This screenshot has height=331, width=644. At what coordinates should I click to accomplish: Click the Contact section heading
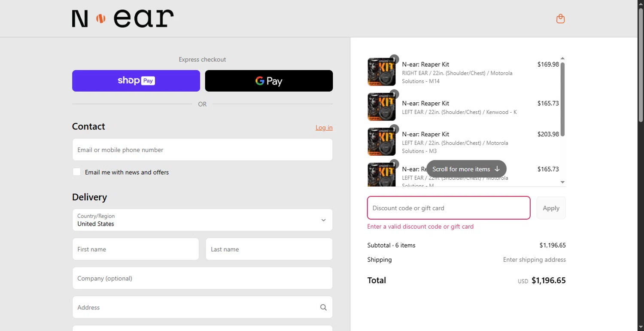click(88, 126)
